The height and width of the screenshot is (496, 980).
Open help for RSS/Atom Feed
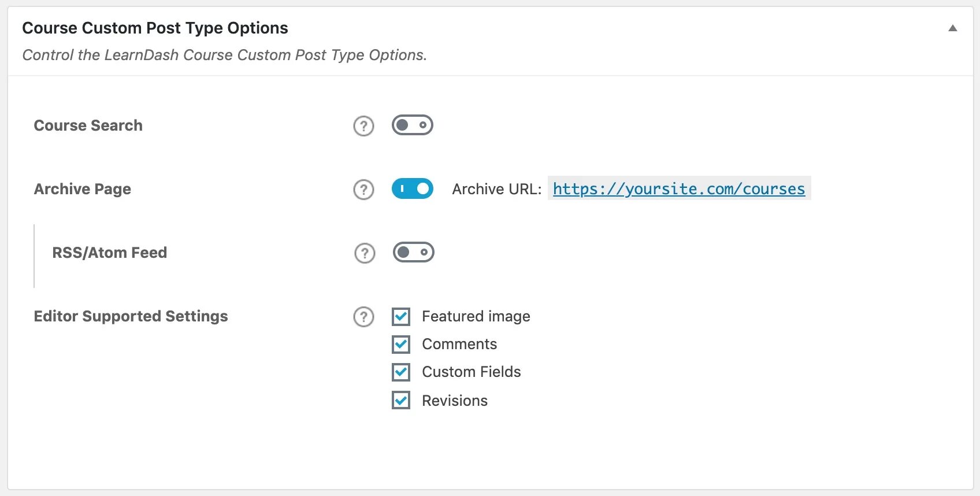[365, 253]
